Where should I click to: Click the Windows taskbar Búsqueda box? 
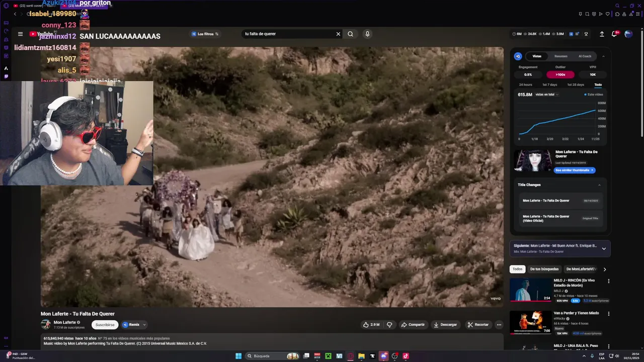pyautogui.click(x=273, y=356)
